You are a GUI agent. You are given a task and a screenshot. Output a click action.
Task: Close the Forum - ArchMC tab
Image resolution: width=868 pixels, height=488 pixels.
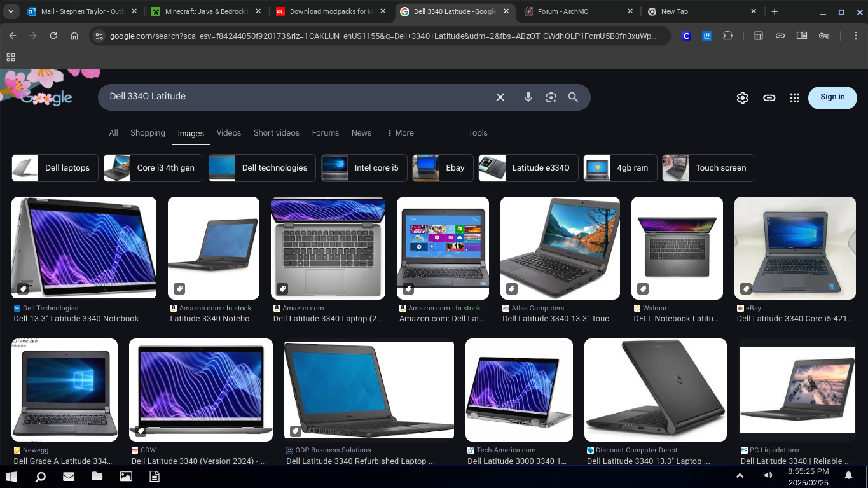(x=630, y=11)
